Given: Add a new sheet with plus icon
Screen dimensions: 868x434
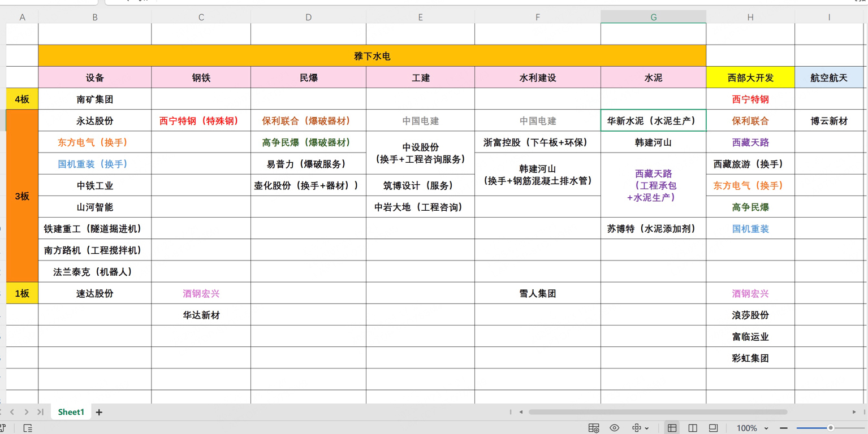Looking at the screenshot, I should 99,413.
